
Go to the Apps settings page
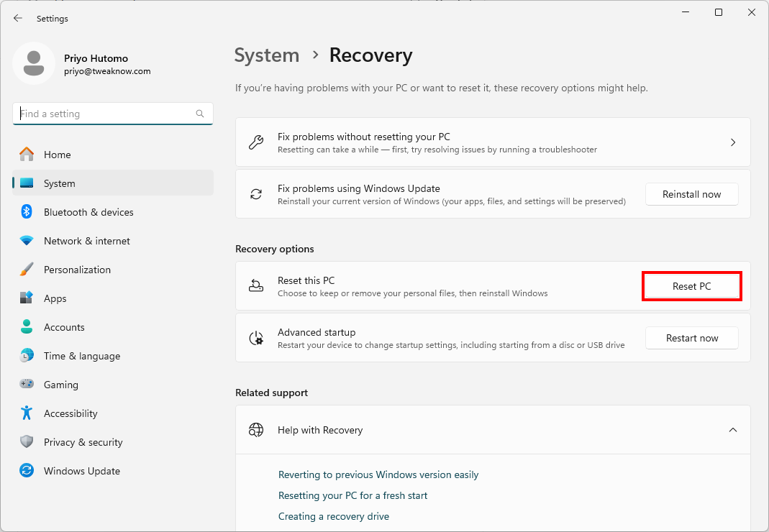55,298
